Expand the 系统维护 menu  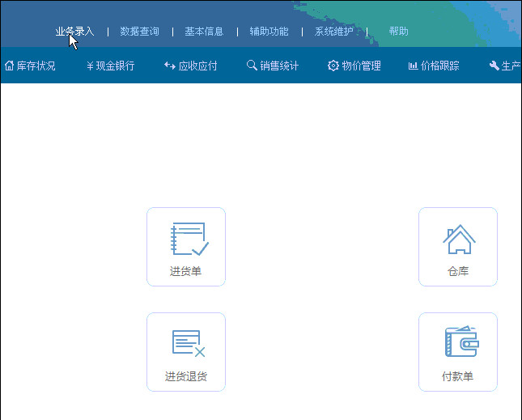pos(333,32)
